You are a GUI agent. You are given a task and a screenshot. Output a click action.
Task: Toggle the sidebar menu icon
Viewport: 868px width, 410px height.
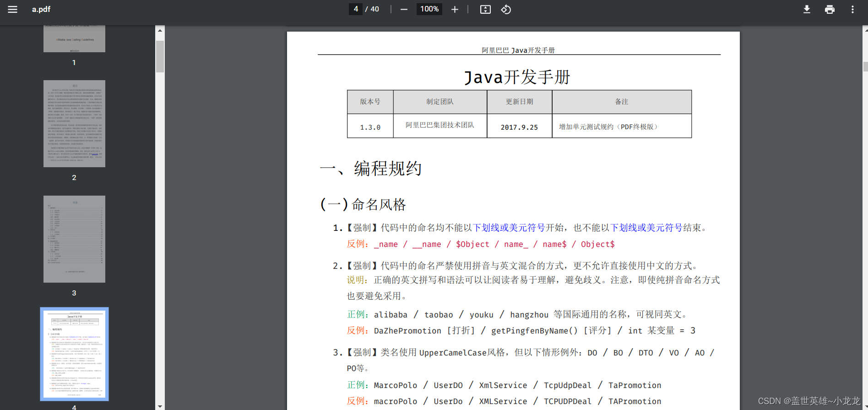pos(12,9)
